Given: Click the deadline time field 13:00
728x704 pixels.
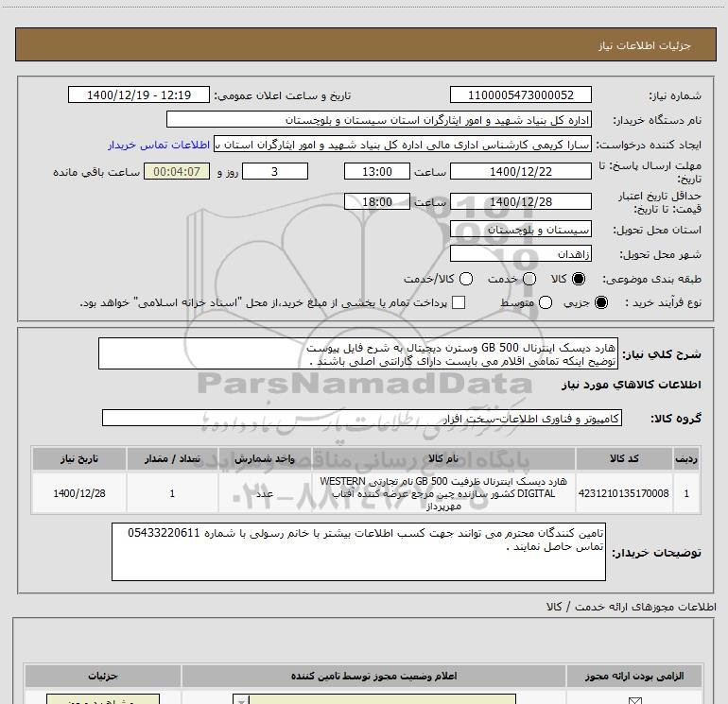Looking at the screenshot, I should 377,172.
